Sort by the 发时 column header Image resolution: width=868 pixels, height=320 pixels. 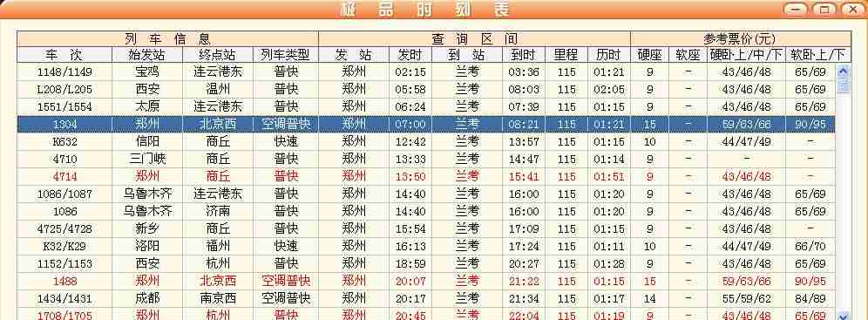pos(410,55)
